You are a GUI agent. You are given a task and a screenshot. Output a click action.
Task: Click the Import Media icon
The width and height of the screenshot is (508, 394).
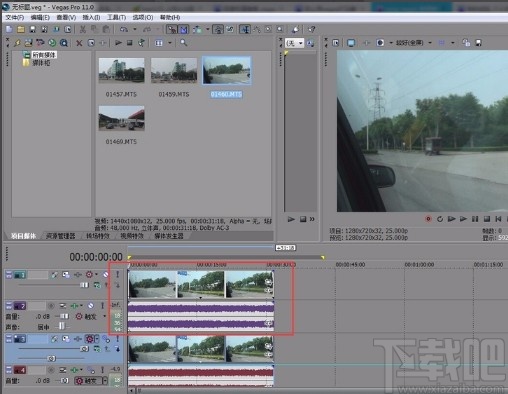[x=28, y=43]
